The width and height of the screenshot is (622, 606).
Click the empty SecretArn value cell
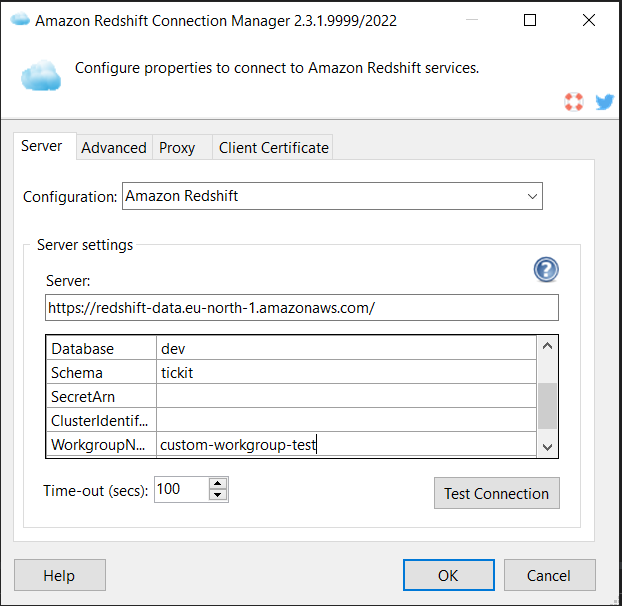(x=346, y=396)
